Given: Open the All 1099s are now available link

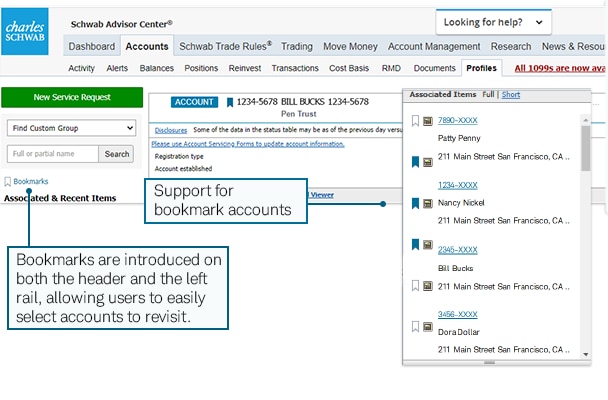Looking at the screenshot, I should pos(560,68).
